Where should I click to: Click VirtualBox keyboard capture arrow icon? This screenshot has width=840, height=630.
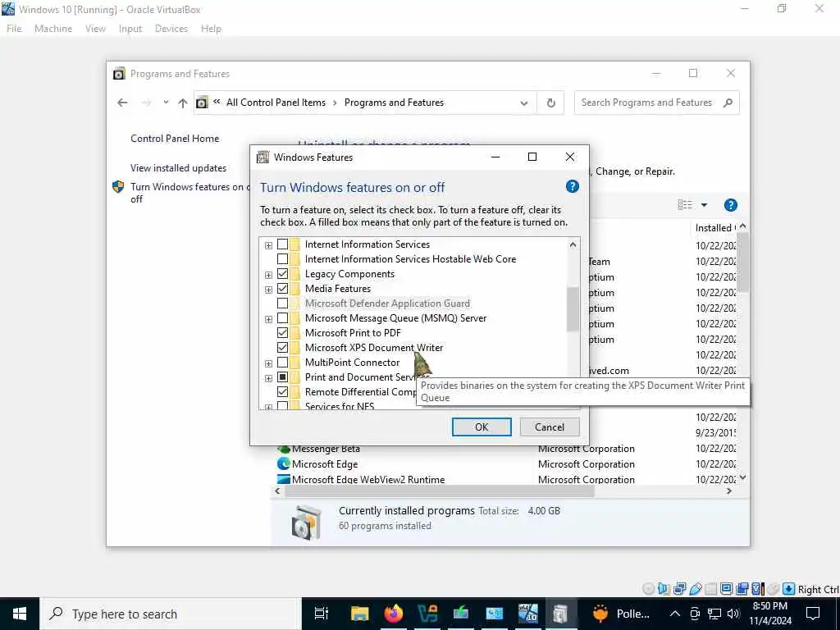click(788, 589)
